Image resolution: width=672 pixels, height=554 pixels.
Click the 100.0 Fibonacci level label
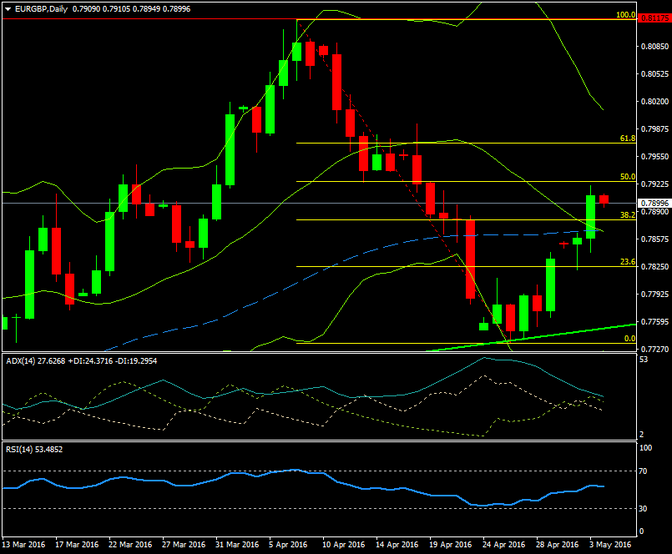pos(624,15)
